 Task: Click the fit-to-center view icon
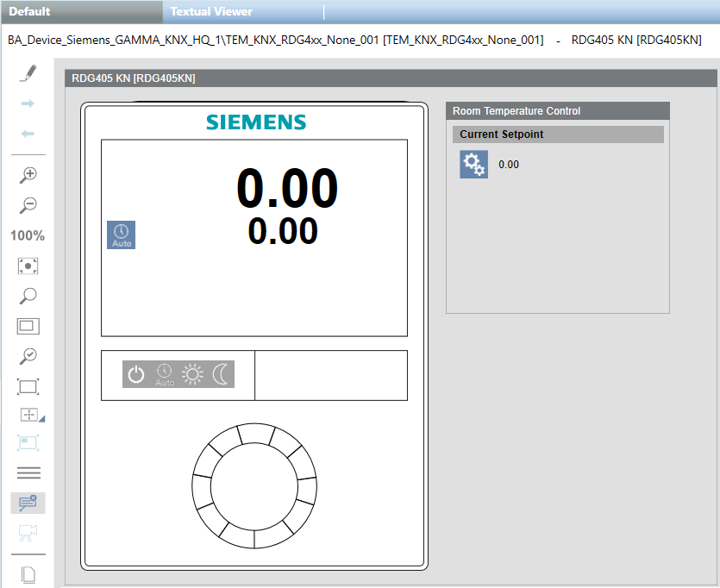28,266
